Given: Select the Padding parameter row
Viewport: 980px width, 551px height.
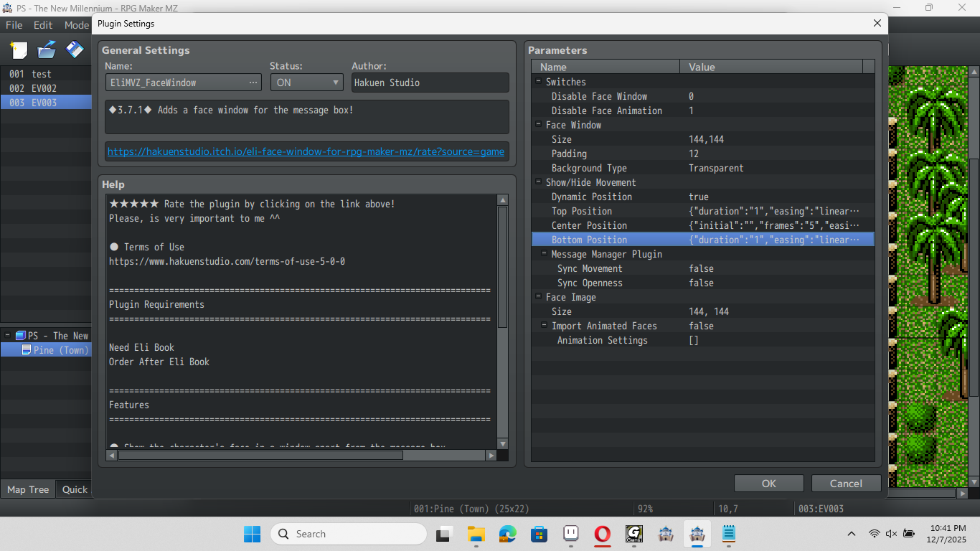Looking at the screenshot, I should coord(703,154).
